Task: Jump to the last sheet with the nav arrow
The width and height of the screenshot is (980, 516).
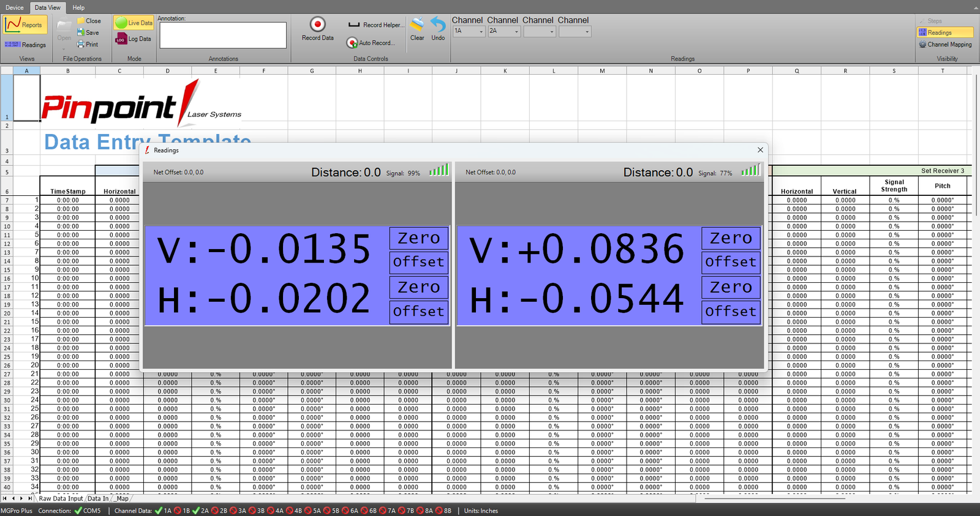Action: tap(30, 498)
